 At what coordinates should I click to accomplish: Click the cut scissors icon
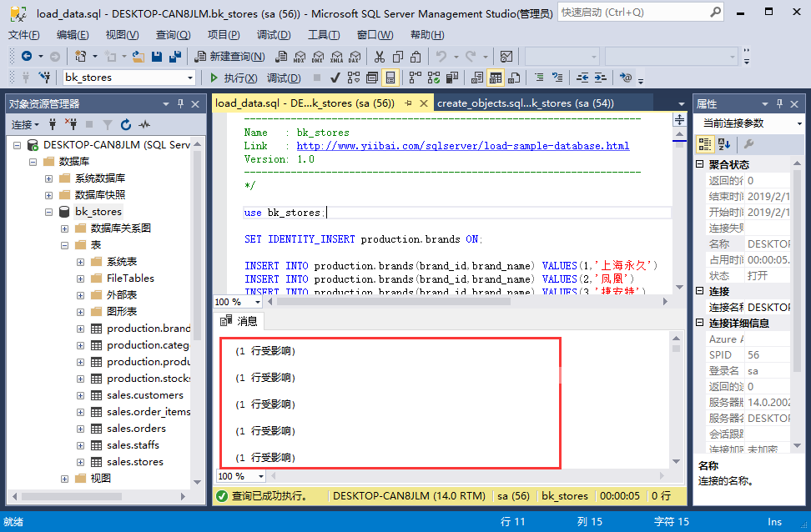(x=380, y=56)
